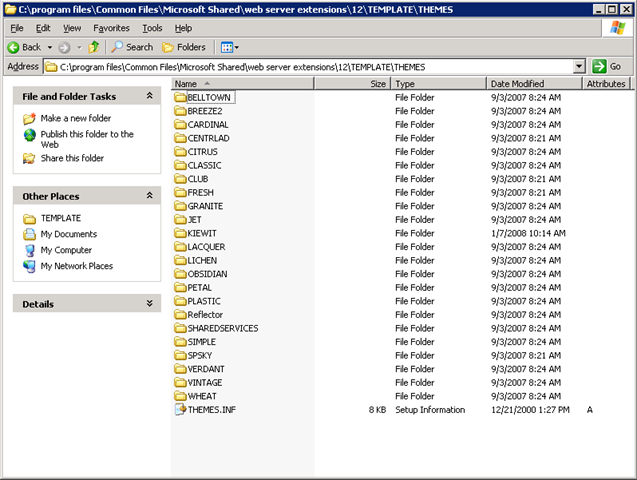
Task: Go up one folder level icon
Action: pos(94,47)
